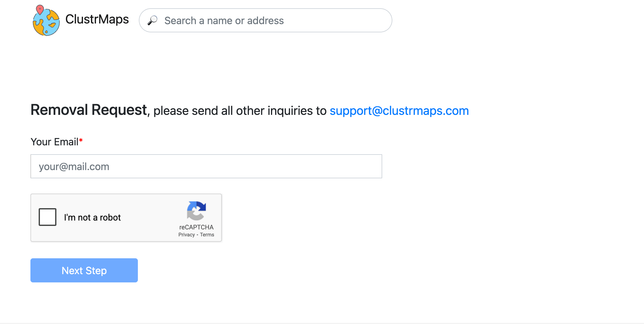Open the support@clustrmaps.com email link
644x330 pixels.
[x=399, y=111]
